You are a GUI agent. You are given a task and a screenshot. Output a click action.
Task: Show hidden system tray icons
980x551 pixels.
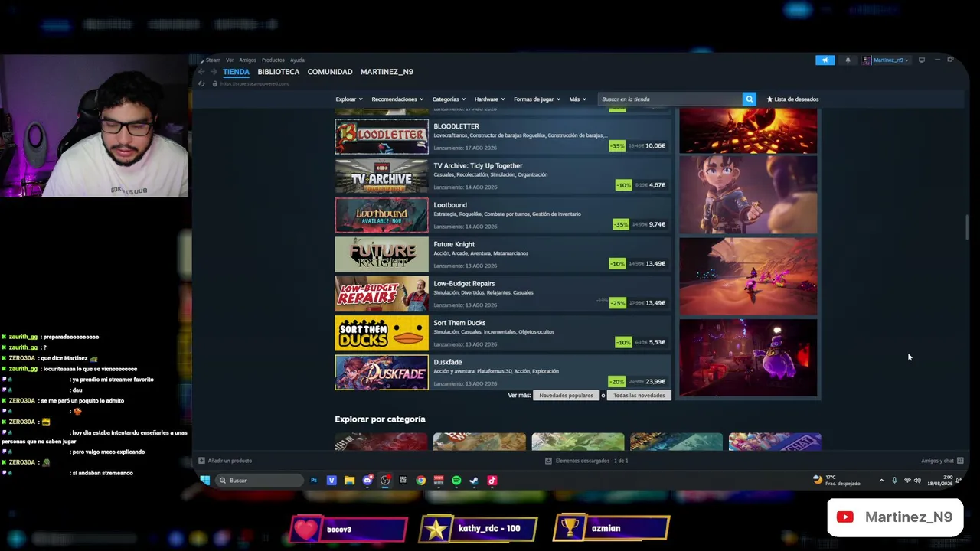881,481
